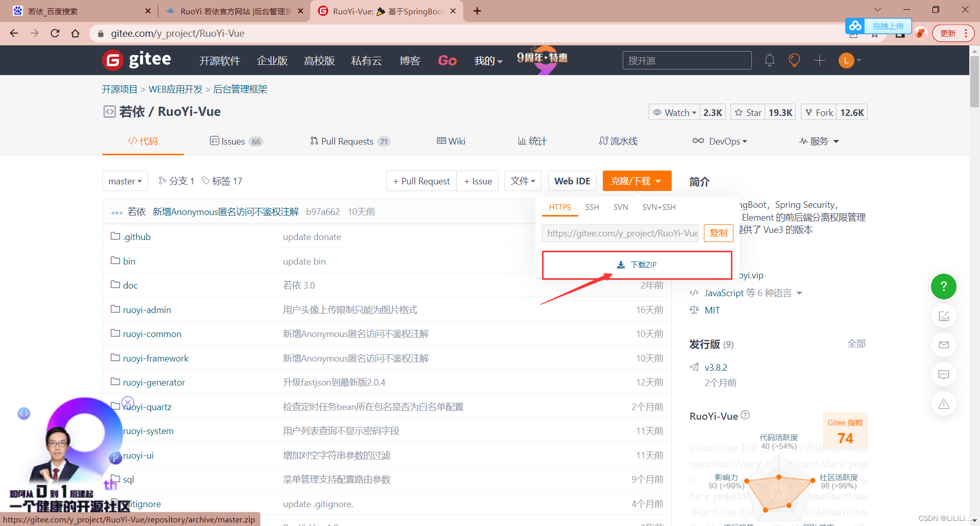Click the floating chat comment icon
980x526 pixels.
pos(944,374)
